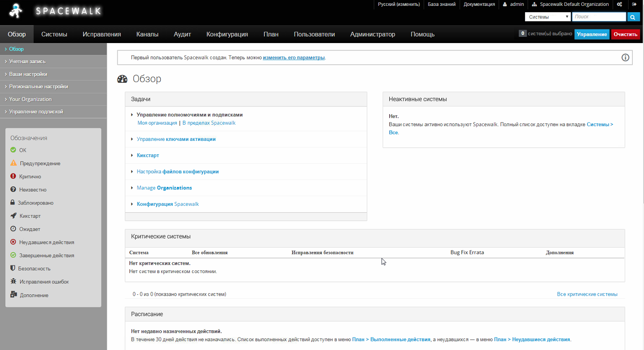Go to the Конфигурация menu tab
The width and height of the screenshot is (644, 350).
(227, 34)
